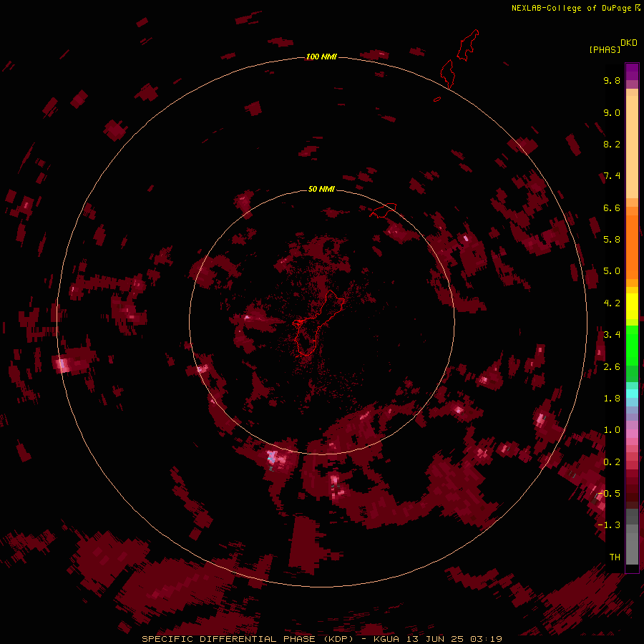The width and height of the screenshot is (644, 644).
Task: Click the 3.4 scale value
Action: (612, 335)
